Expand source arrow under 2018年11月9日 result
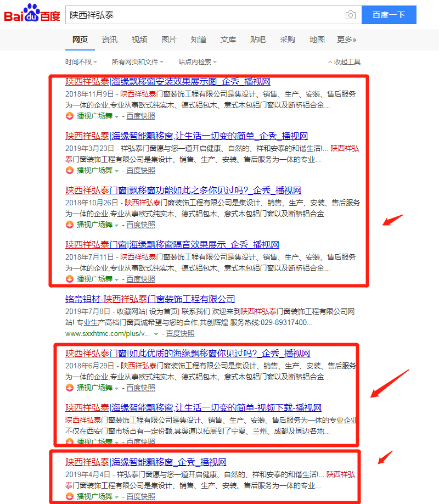Screen dimensions: 439x504 [116, 117]
